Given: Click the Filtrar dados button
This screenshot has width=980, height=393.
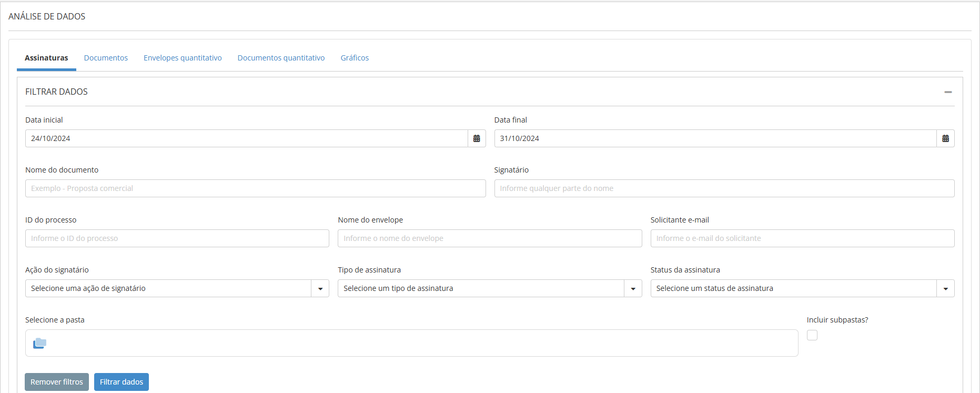Looking at the screenshot, I should 122,382.
